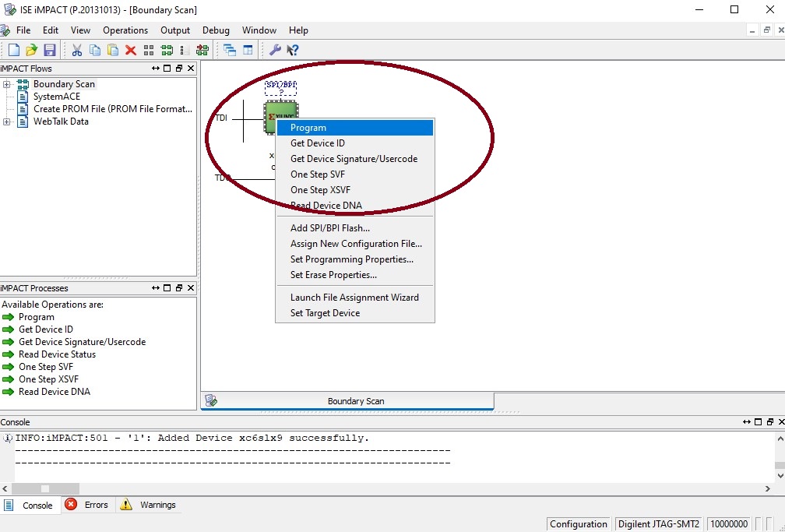Close the iMPACT Processes panel

pyautogui.click(x=191, y=288)
